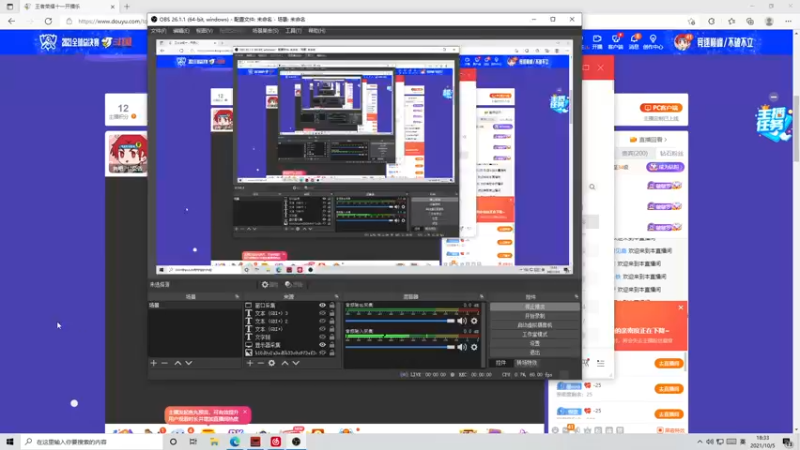Open desktop audio settings gear

click(474, 321)
